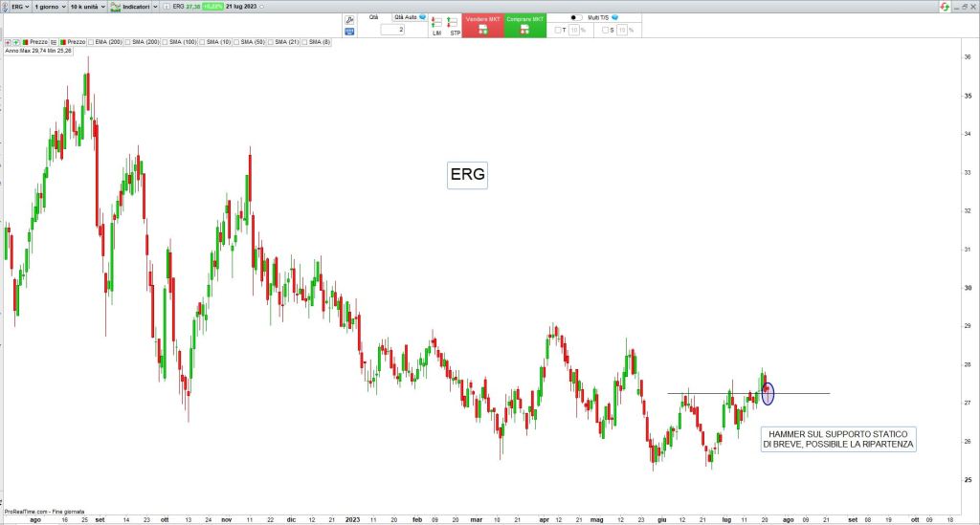The width and height of the screenshot is (980, 525).
Task: Click the 21 lug 2023 date label
Action: 241,7
